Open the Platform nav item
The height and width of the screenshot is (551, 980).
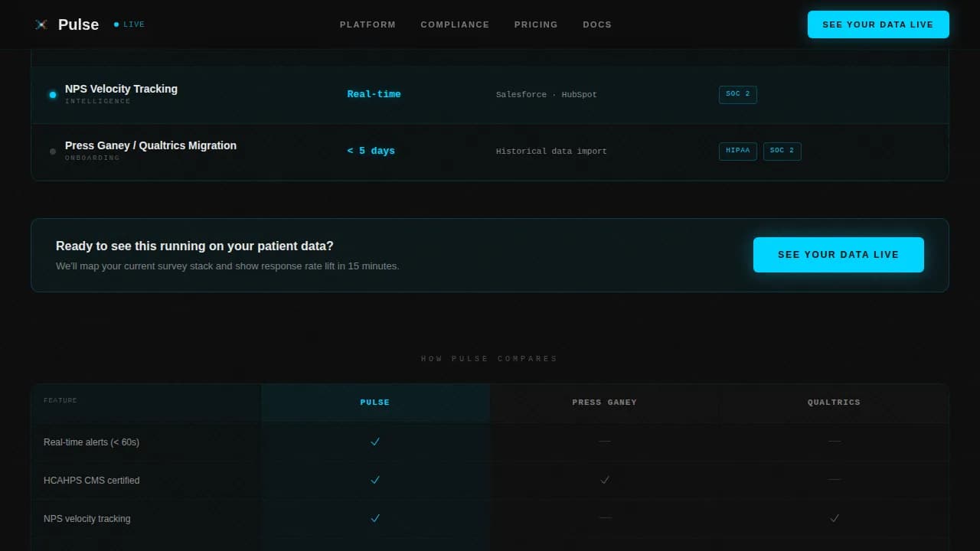click(x=367, y=24)
